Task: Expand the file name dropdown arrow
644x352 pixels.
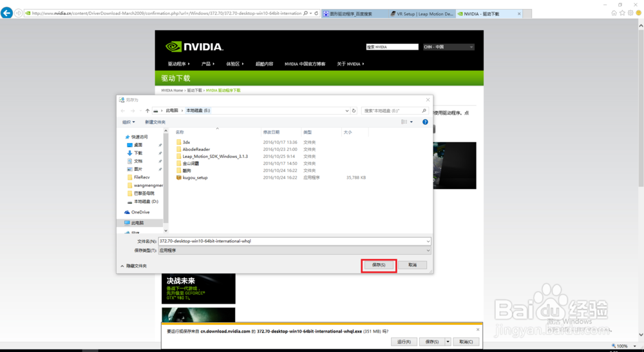Action: pyautogui.click(x=428, y=241)
